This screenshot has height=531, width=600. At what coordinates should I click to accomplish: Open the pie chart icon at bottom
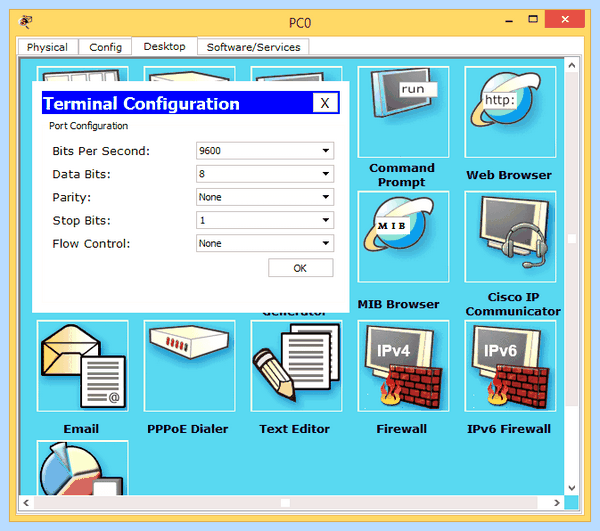(83, 467)
